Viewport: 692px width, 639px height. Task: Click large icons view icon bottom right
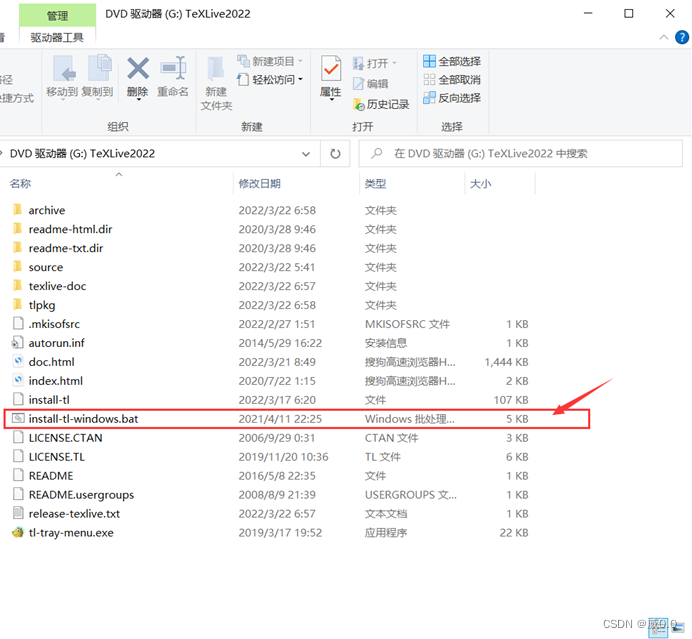click(678, 627)
